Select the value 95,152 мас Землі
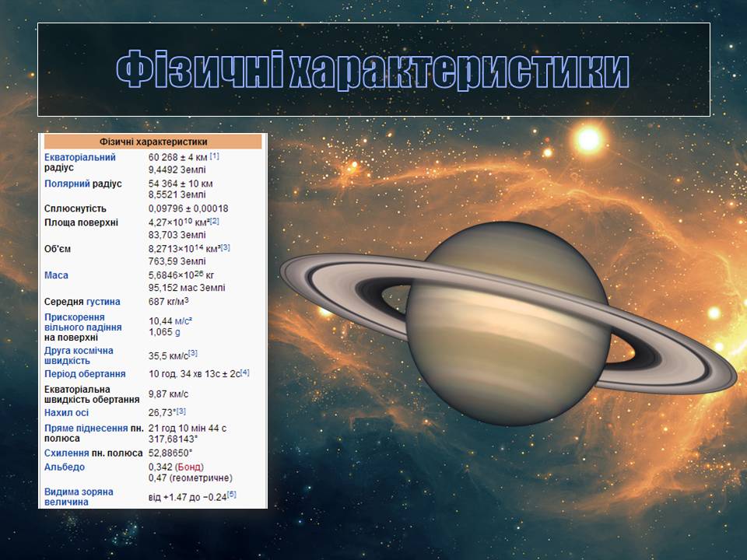The height and width of the screenshot is (560, 747). pos(187,288)
